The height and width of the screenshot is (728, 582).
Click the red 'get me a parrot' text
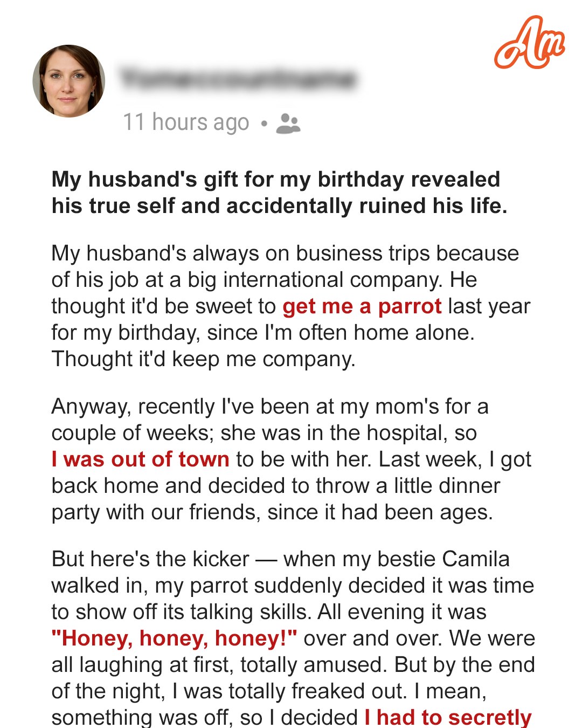(362, 306)
